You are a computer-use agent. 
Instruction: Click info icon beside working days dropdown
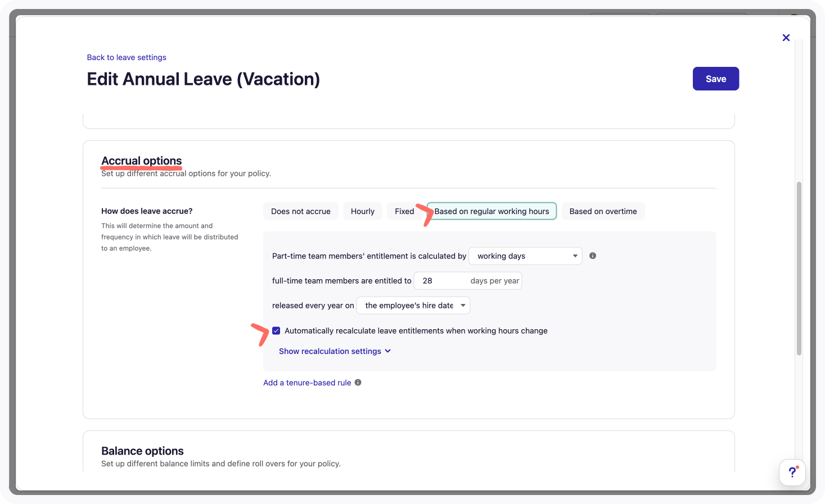pos(593,256)
